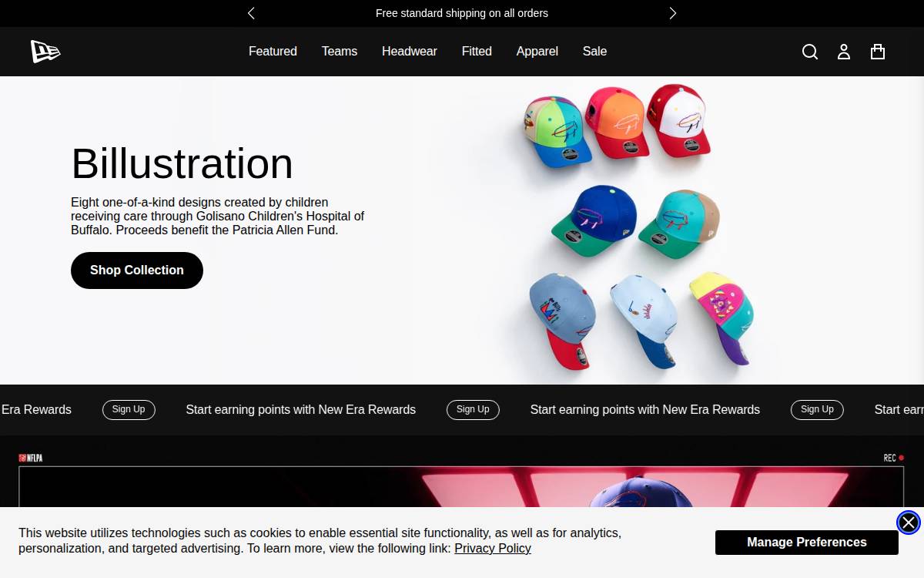
Task: Open the Sale menu
Action: coord(594,52)
